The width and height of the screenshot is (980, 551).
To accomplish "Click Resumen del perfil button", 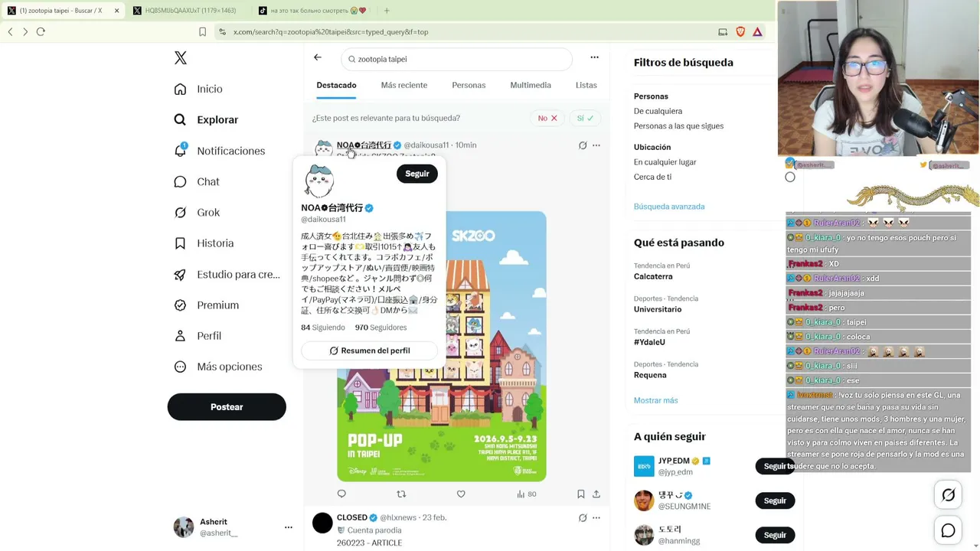I will click(x=369, y=350).
